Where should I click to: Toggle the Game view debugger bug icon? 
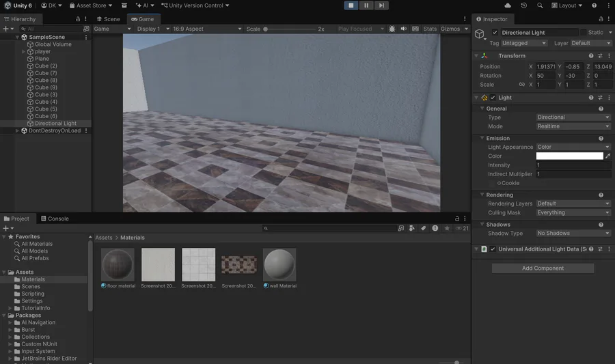coord(392,29)
